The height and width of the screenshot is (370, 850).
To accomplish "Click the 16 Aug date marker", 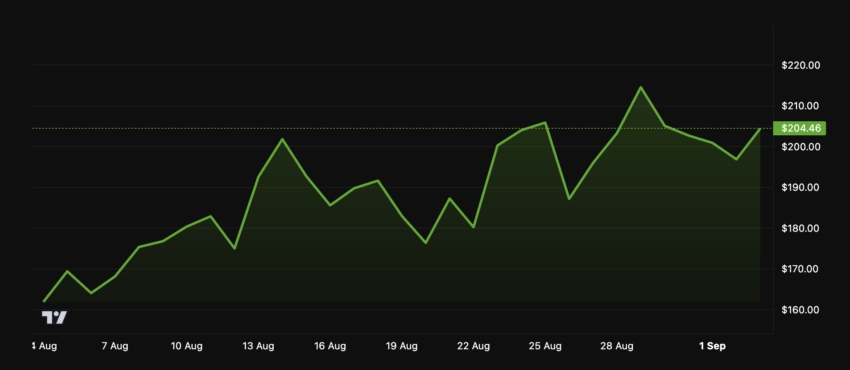I will [x=330, y=346].
